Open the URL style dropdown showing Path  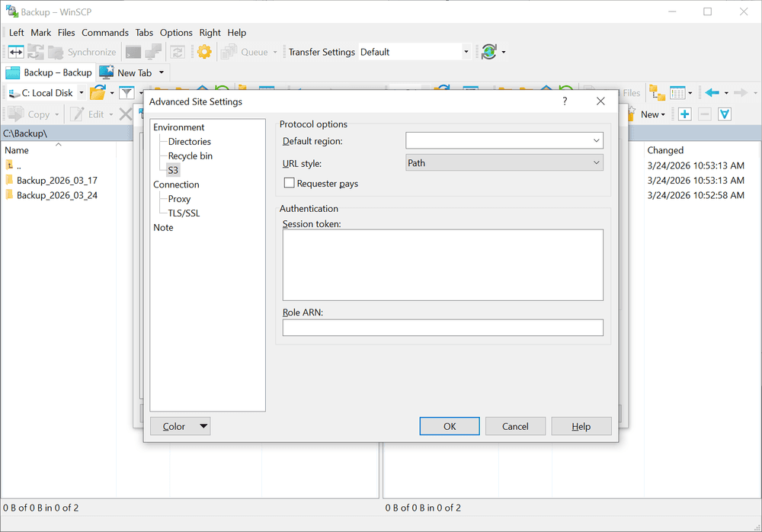[504, 162]
